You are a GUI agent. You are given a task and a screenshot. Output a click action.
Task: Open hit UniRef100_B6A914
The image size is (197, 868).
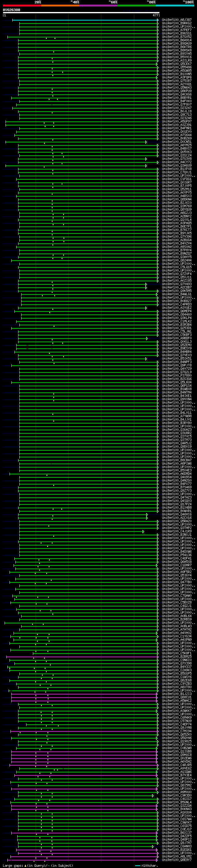177,40
